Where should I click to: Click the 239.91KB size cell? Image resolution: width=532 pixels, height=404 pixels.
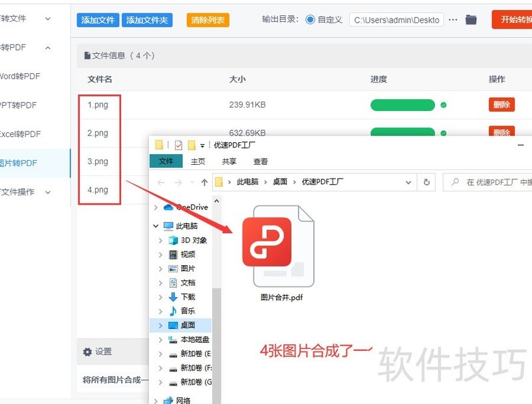coord(247,105)
